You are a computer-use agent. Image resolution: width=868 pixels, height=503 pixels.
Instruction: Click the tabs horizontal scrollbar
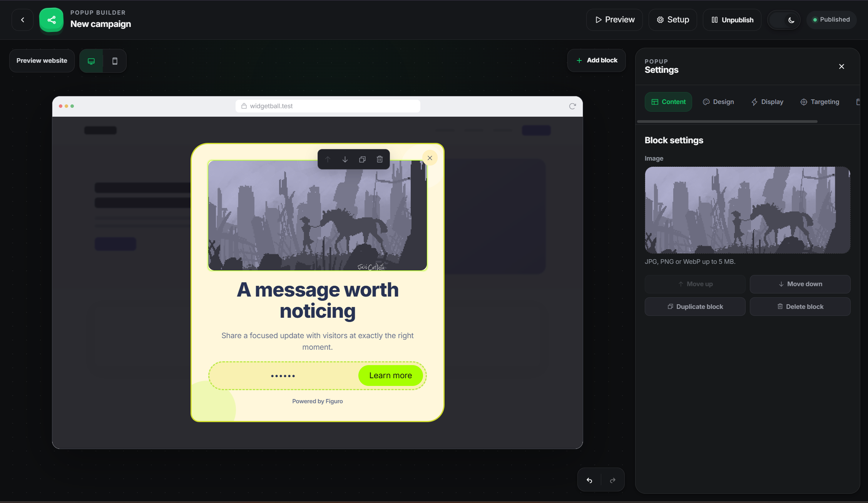pyautogui.click(x=727, y=121)
